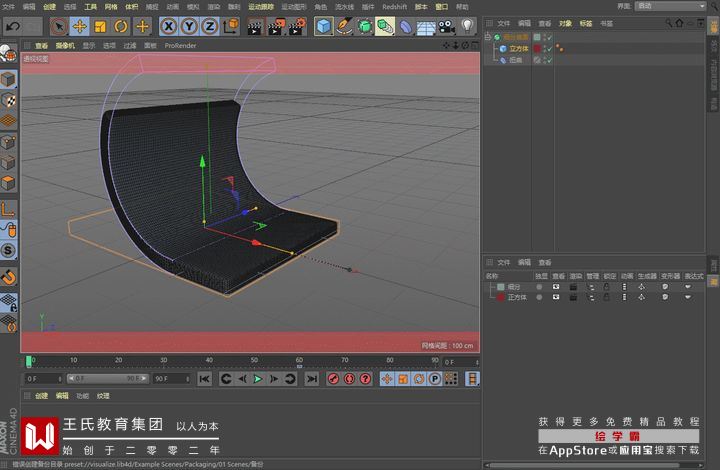Screen dimensions: 720x470
Task: Expand the 细分 layer row
Action: coord(489,287)
